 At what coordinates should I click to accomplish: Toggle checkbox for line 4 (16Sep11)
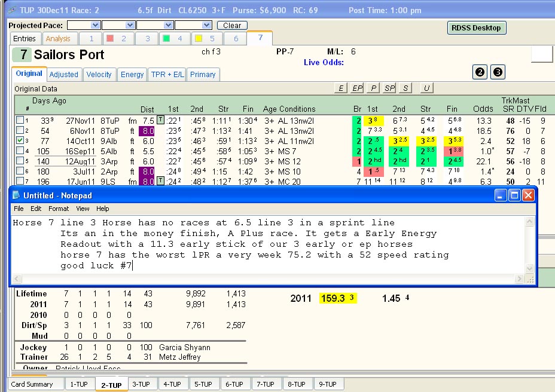click(x=20, y=151)
